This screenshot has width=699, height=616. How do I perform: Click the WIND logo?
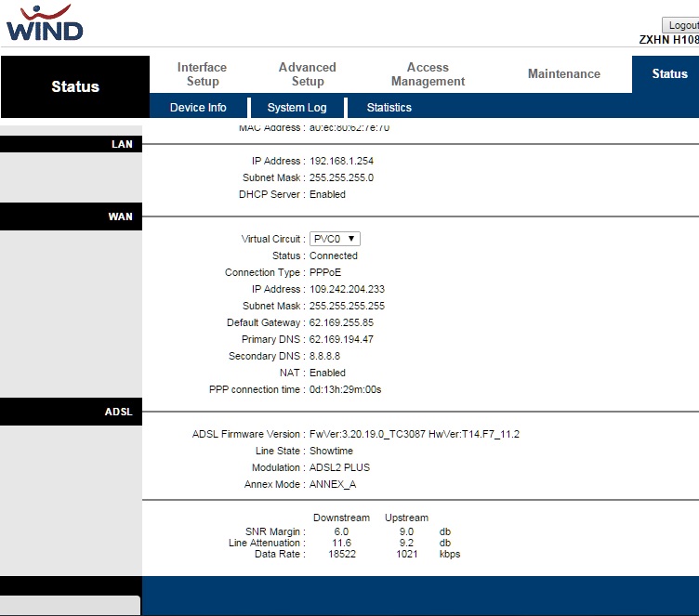point(45,22)
